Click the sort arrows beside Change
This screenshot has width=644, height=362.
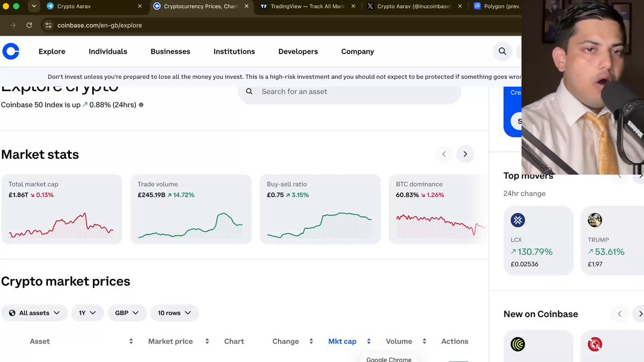311,341
